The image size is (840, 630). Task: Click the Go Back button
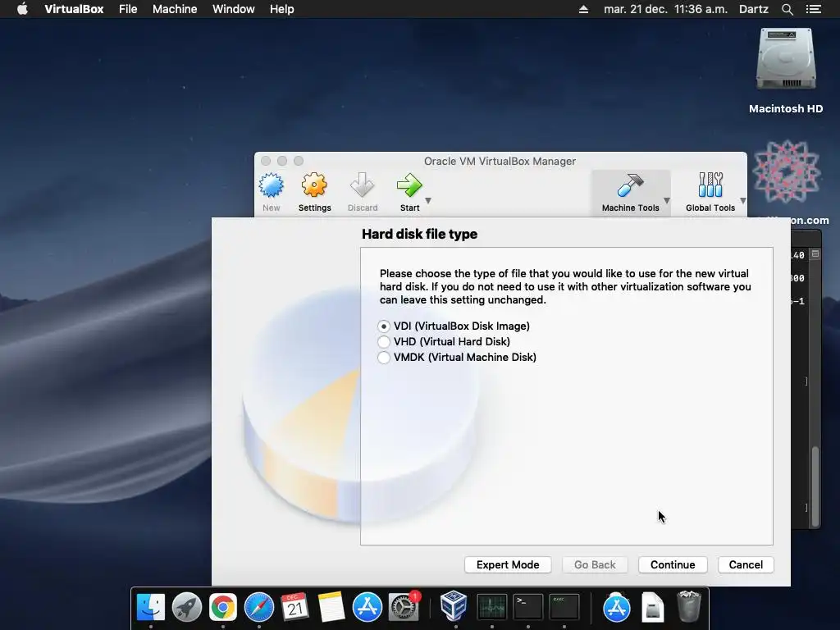click(595, 564)
